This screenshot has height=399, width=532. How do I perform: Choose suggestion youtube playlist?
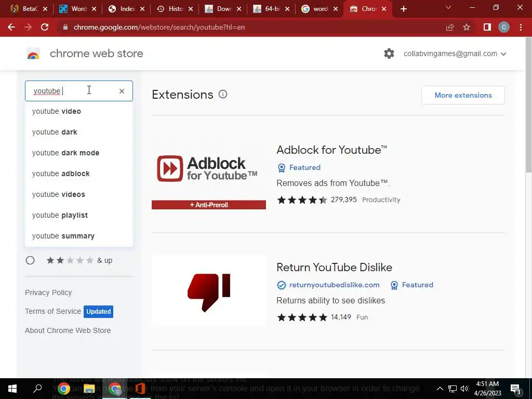(x=79, y=215)
